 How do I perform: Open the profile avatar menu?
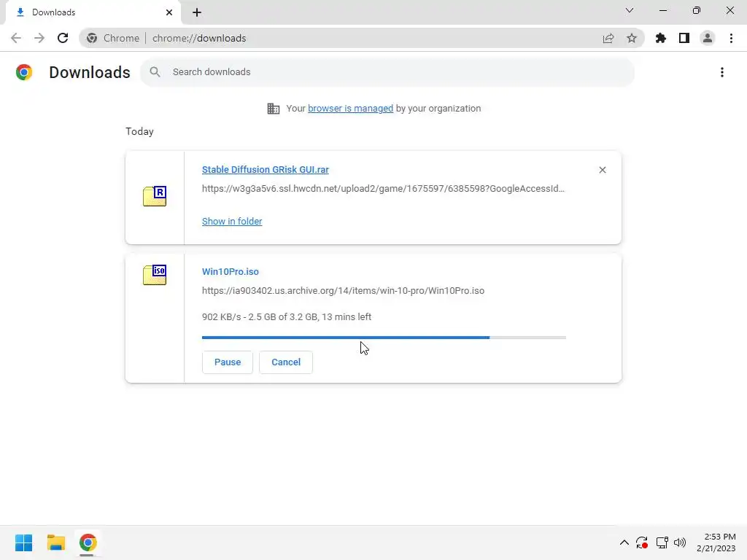708,38
